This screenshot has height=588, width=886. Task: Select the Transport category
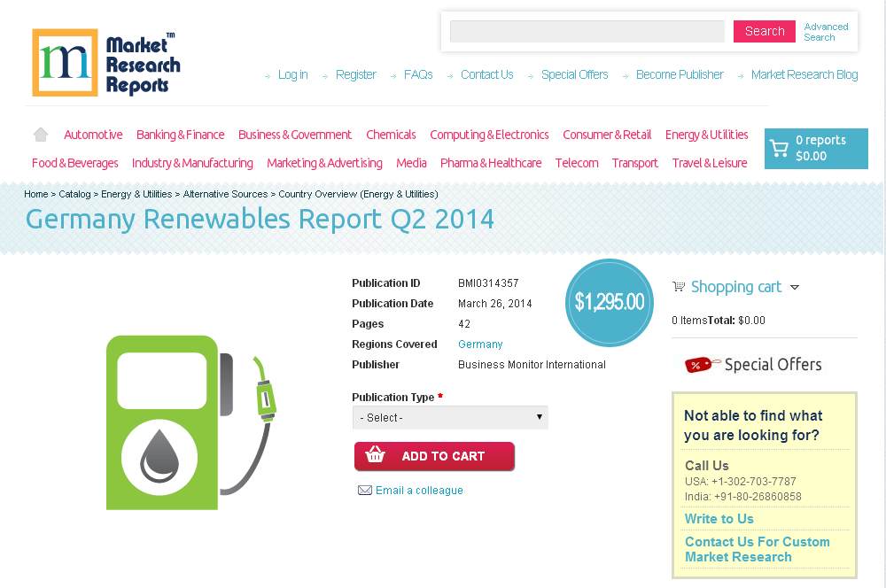tap(635, 163)
